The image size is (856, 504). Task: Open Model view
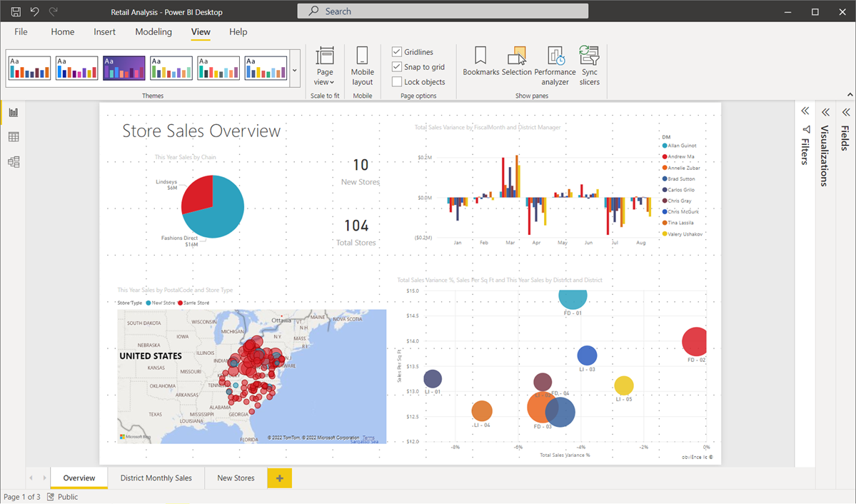tap(13, 162)
